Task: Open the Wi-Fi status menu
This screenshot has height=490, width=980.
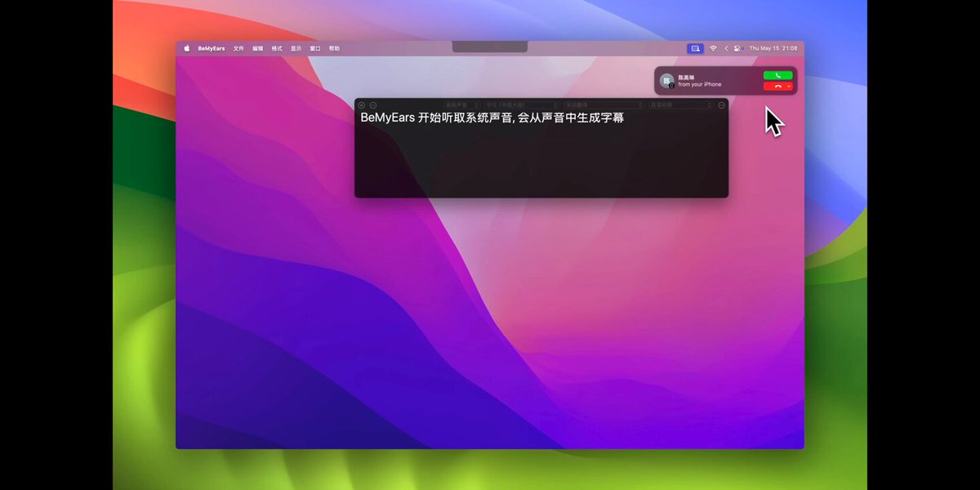Action: 713,48
